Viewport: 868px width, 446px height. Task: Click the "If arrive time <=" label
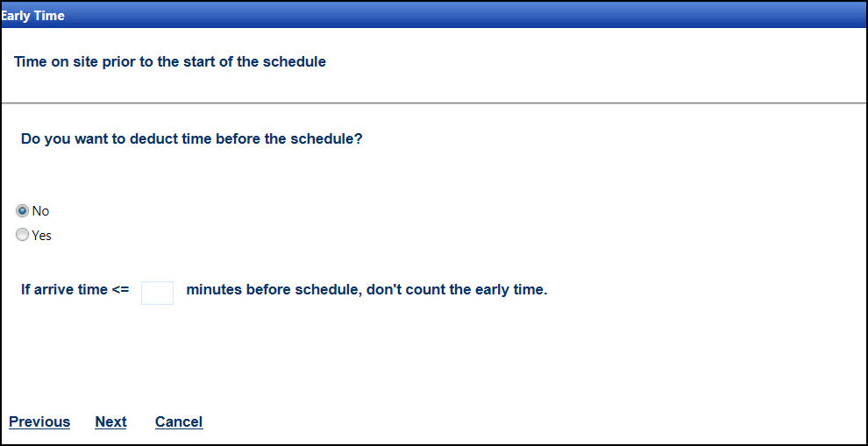click(75, 290)
